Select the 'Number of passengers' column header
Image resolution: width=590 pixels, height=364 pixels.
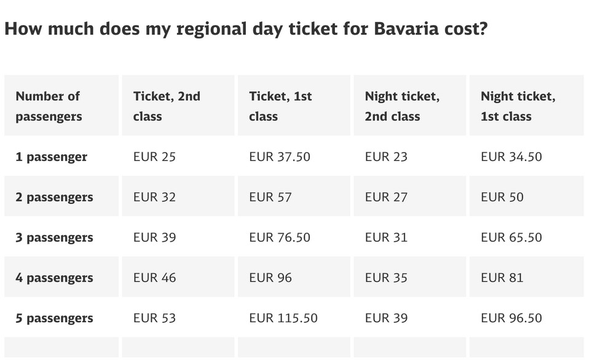pyautogui.click(x=49, y=106)
